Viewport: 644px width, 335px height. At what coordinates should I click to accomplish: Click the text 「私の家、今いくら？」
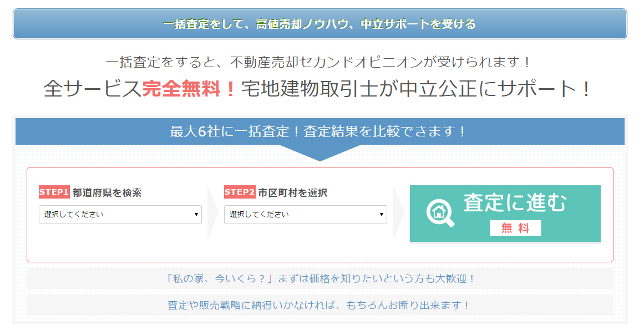click(220, 279)
